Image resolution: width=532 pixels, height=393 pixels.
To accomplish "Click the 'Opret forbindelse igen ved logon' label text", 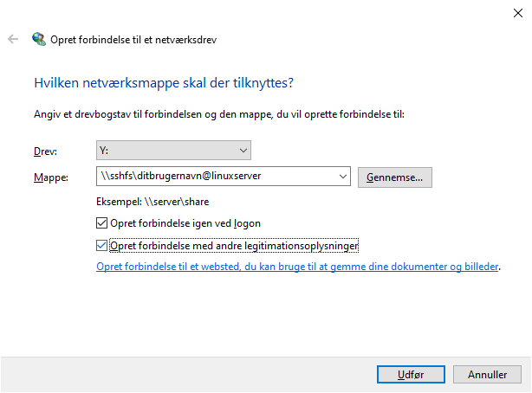I will pos(185,223).
